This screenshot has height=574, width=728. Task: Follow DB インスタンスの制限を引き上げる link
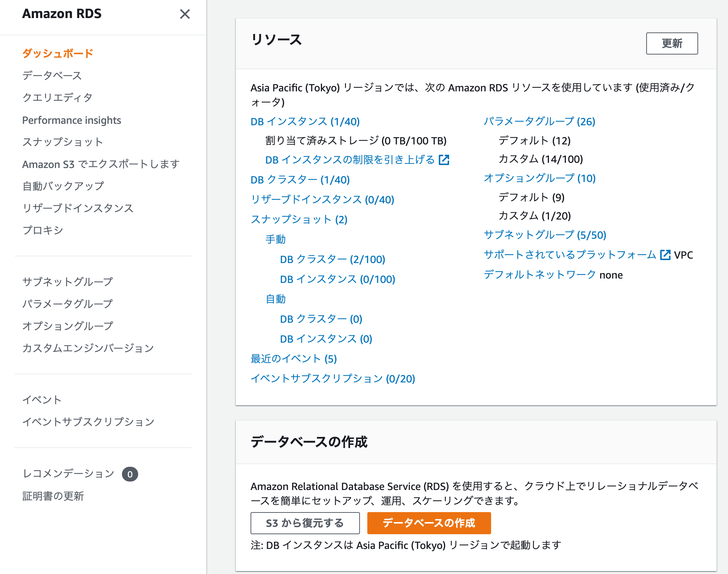(350, 160)
